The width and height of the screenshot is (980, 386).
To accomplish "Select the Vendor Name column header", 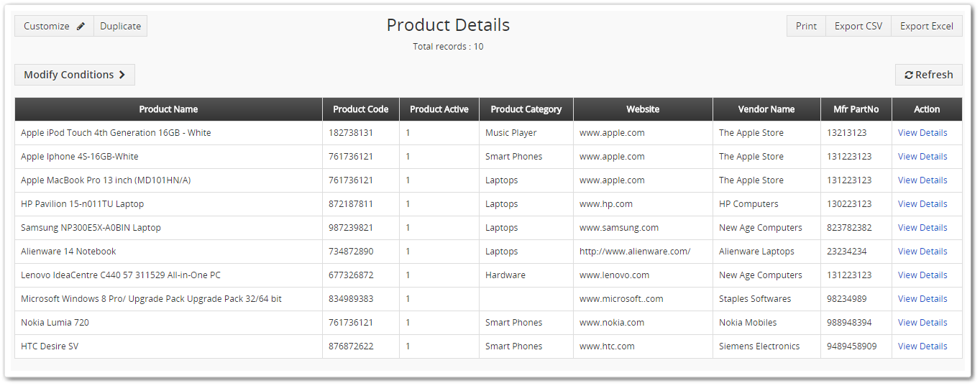I will (x=766, y=109).
